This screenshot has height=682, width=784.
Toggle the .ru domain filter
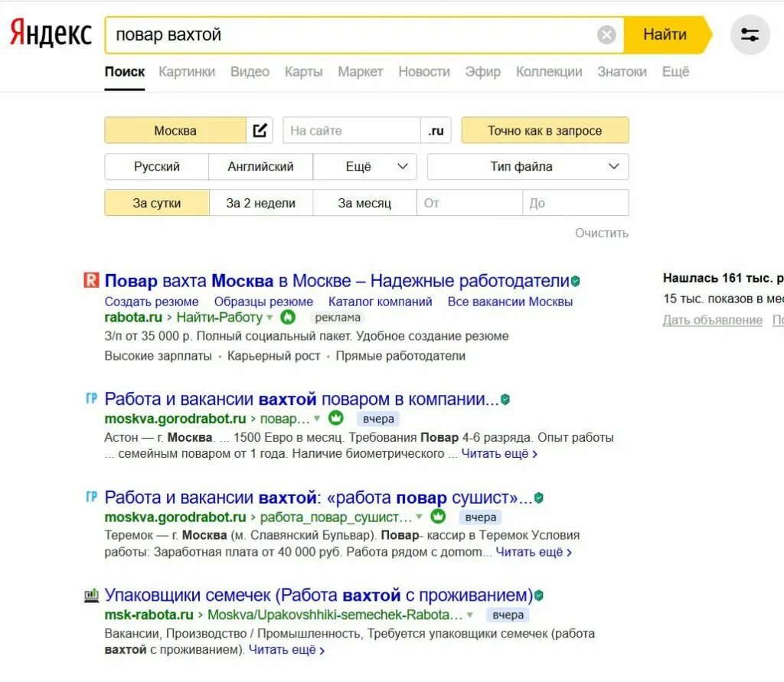pyautogui.click(x=436, y=130)
